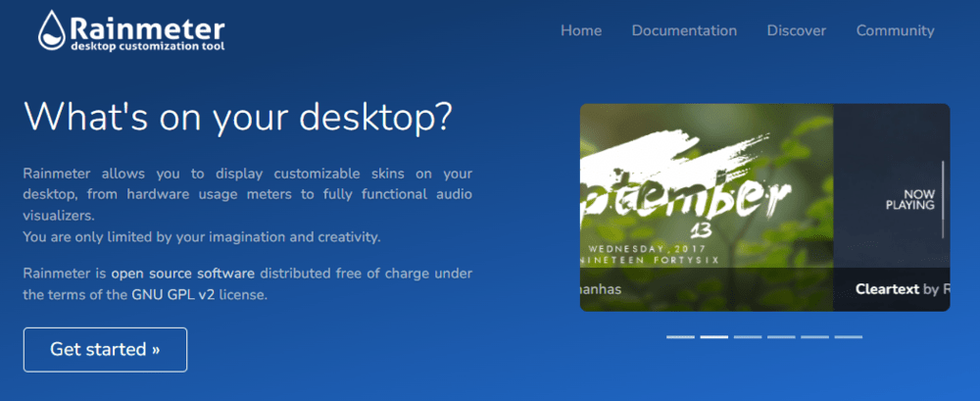Jump to the third carousel slide indicator
Image resolution: width=980 pixels, height=401 pixels.
tap(748, 336)
